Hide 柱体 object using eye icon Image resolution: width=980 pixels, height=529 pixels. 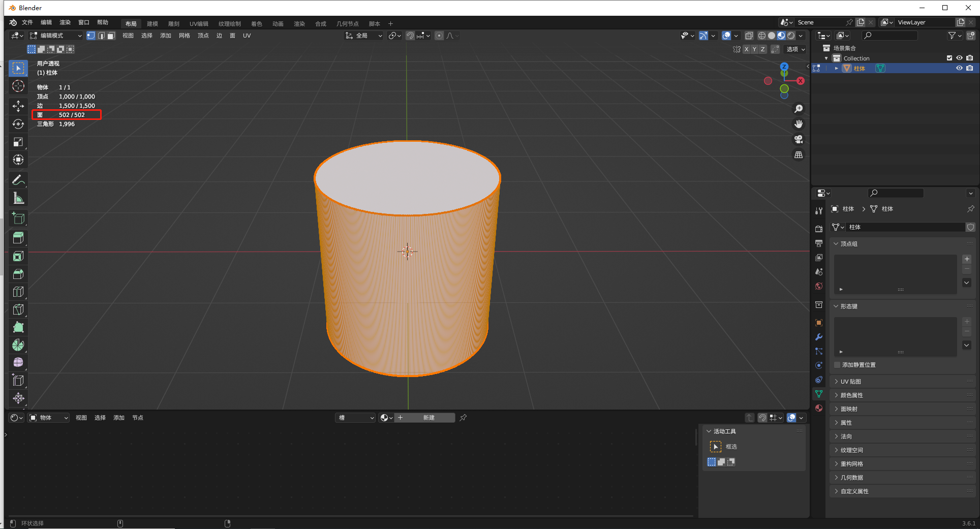point(959,68)
